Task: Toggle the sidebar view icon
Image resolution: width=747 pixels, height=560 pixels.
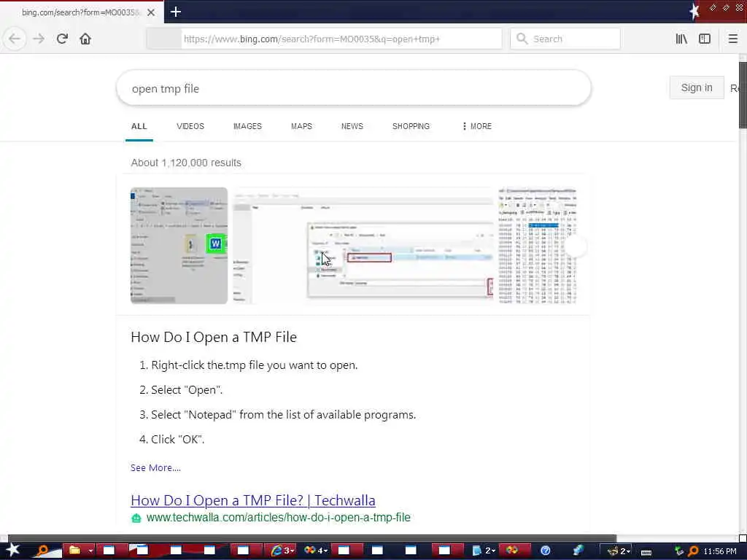Action: tap(705, 39)
